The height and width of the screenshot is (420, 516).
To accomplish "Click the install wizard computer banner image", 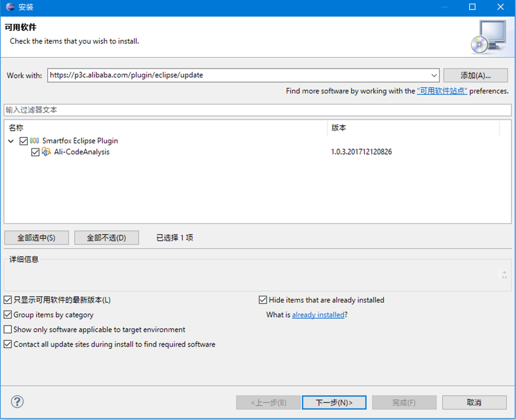I will [x=489, y=37].
